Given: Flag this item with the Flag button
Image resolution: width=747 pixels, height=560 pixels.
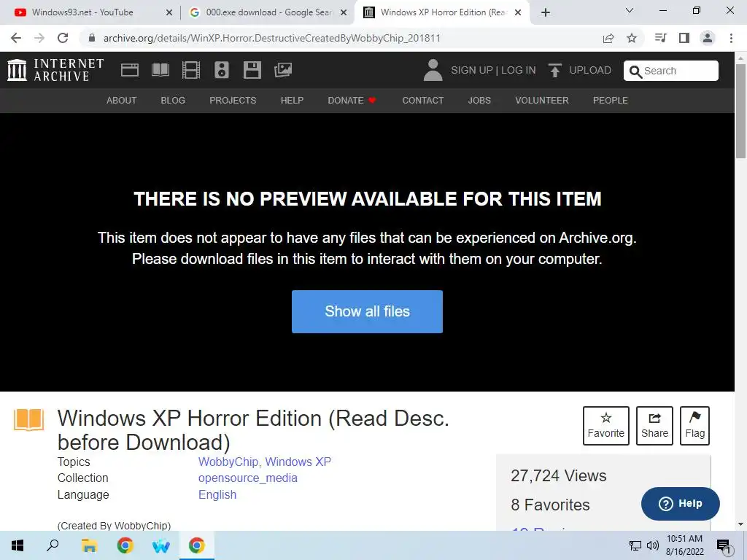Looking at the screenshot, I should [x=694, y=426].
